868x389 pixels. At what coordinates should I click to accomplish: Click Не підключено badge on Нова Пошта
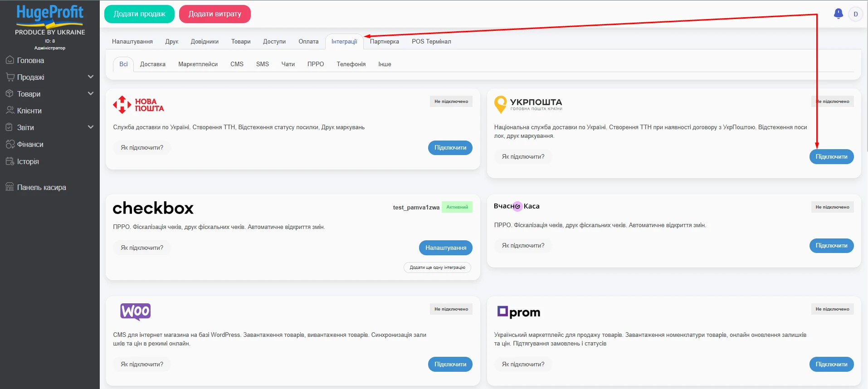(x=451, y=101)
